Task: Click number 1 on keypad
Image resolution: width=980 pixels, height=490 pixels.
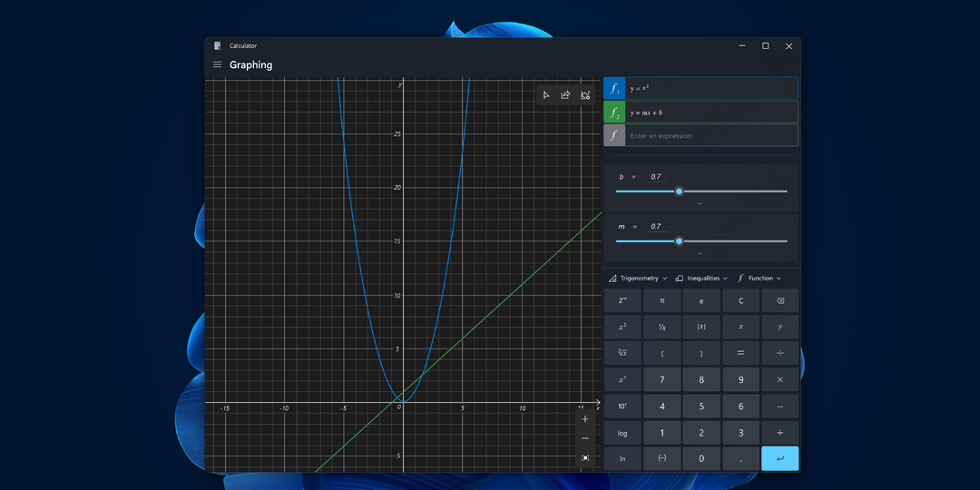Action: point(661,433)
